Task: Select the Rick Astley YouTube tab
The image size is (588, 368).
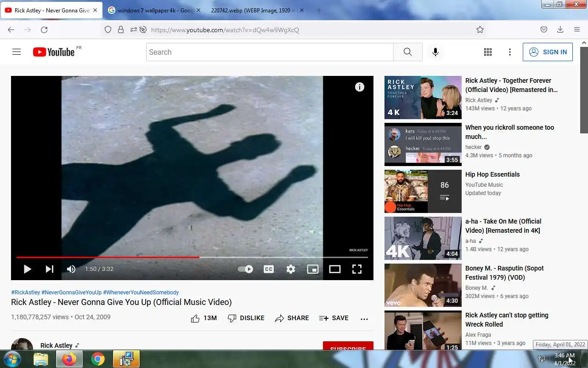Action: tap(51, 10)
